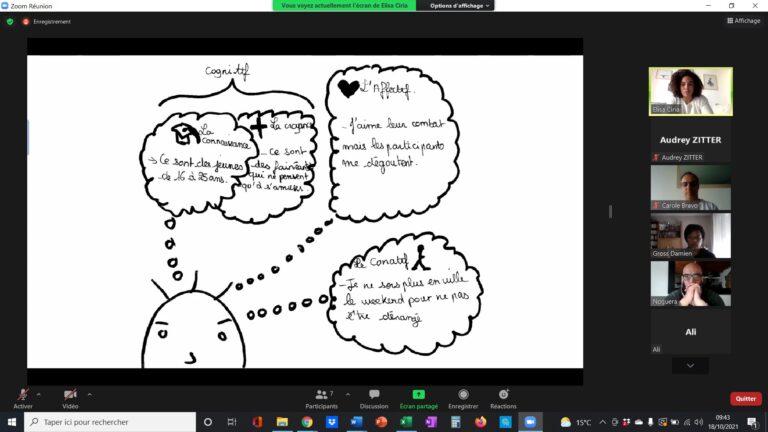768x432 pixels.
Task: Turn on camera with the Vidéo button
Action: click(x=70, y=396)
